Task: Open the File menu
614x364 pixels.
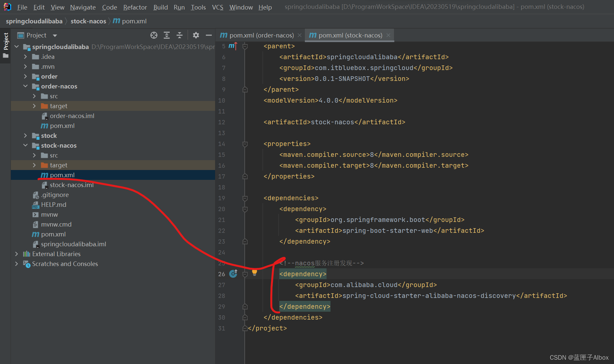Action: pos(22,7)
